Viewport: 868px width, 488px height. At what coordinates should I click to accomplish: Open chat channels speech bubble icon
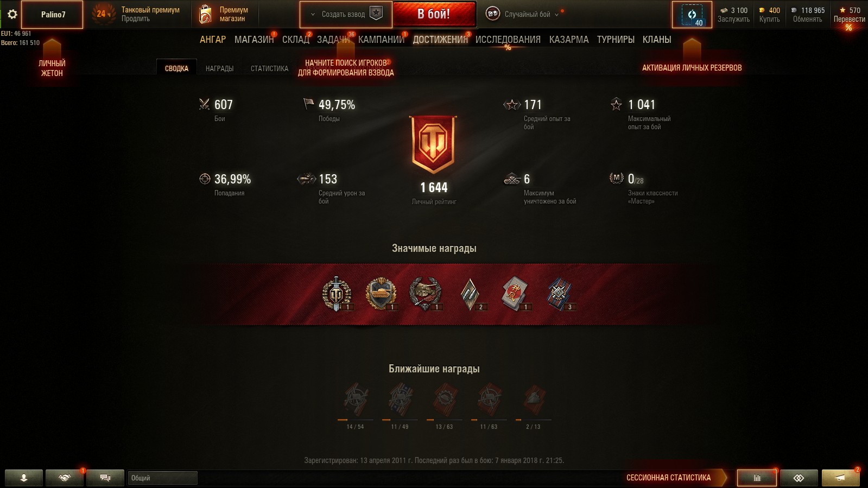point(105,478)
